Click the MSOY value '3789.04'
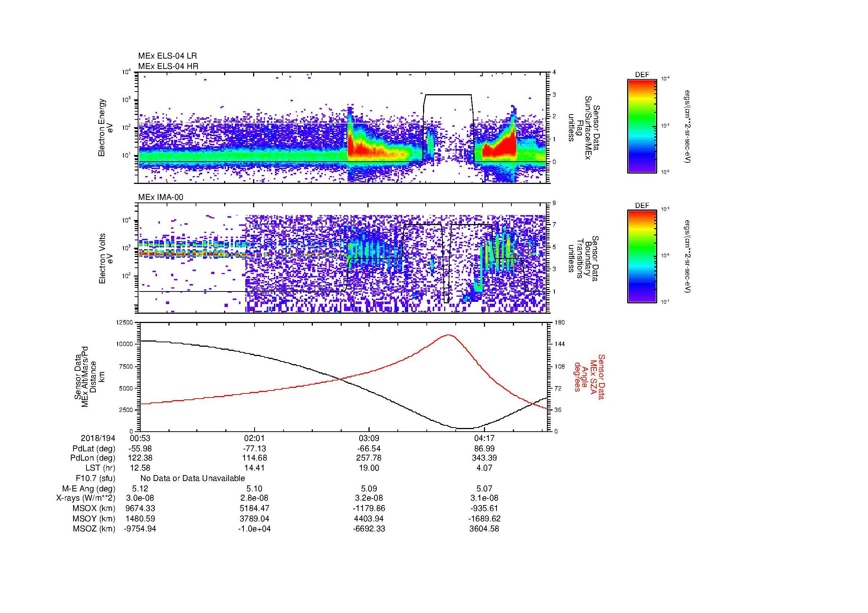The image size is (868, 613). click(x=255, y=519)
